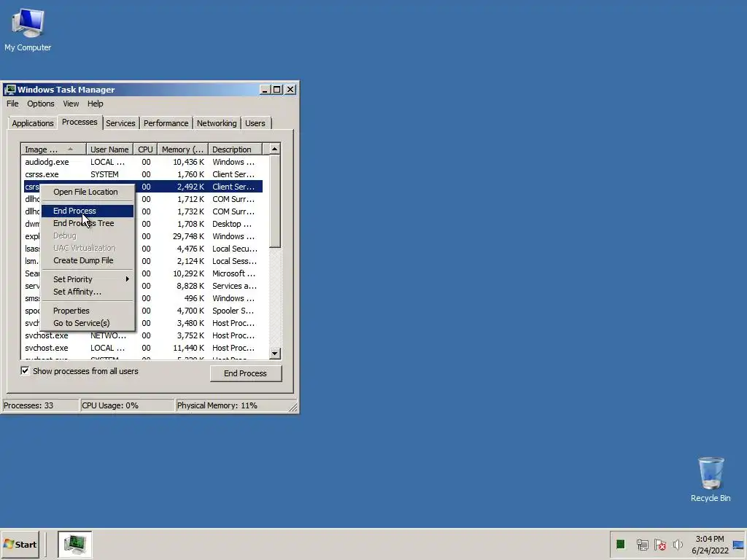This screenshot has height=560, width=747.
Task: Click the Show Desktop icon in tray corner
Action: 738,545
